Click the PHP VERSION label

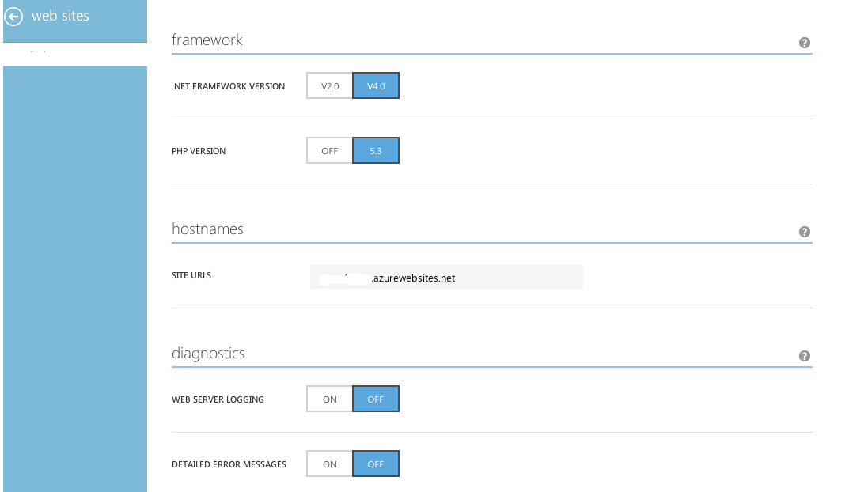199,151
